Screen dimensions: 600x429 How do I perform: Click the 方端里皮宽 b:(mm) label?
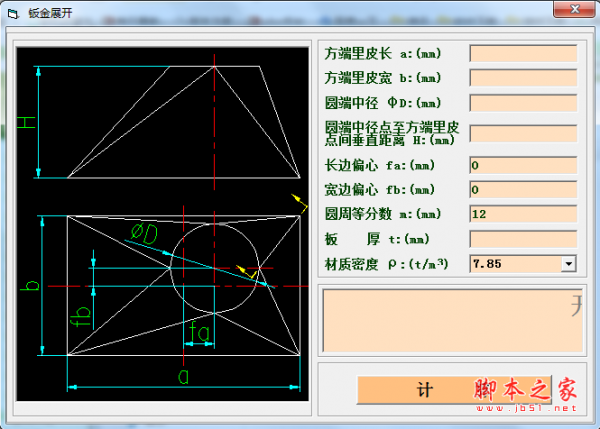click(x=383, y=78)
